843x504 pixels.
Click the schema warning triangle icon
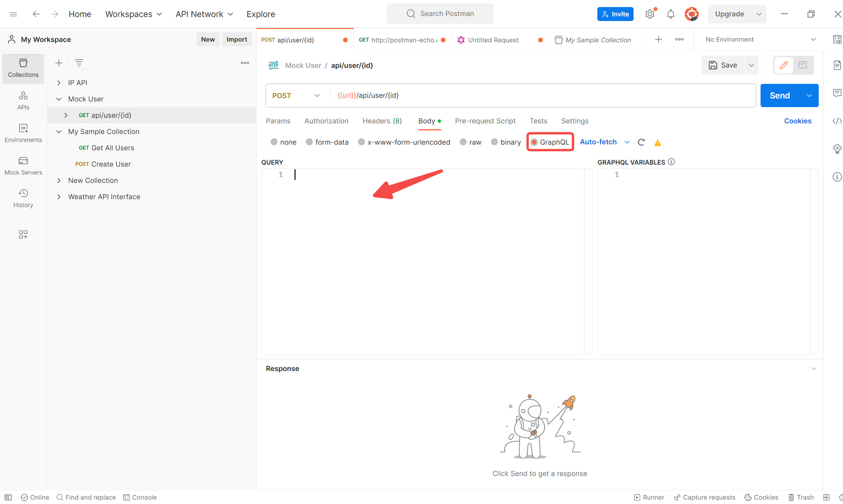click(x=658, y=143)
